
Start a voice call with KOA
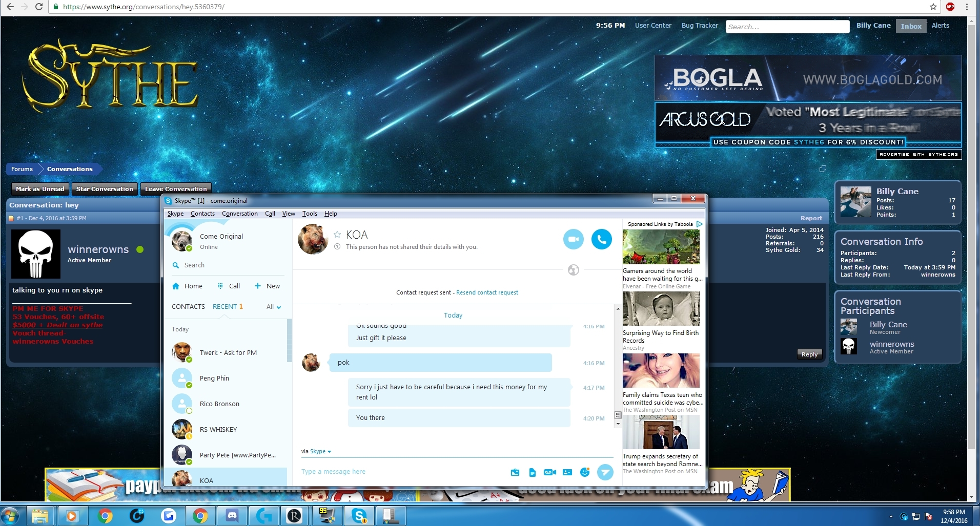pos(602,239)
